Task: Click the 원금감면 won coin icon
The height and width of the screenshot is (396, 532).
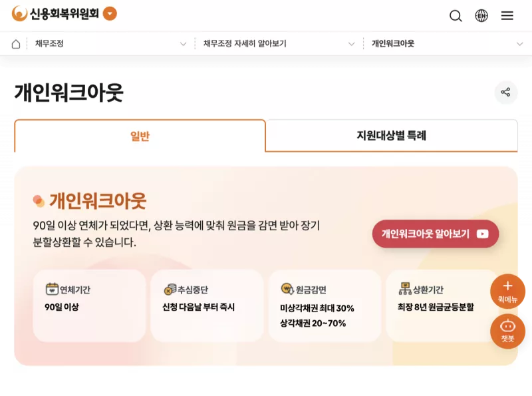Action: (287, 289)
